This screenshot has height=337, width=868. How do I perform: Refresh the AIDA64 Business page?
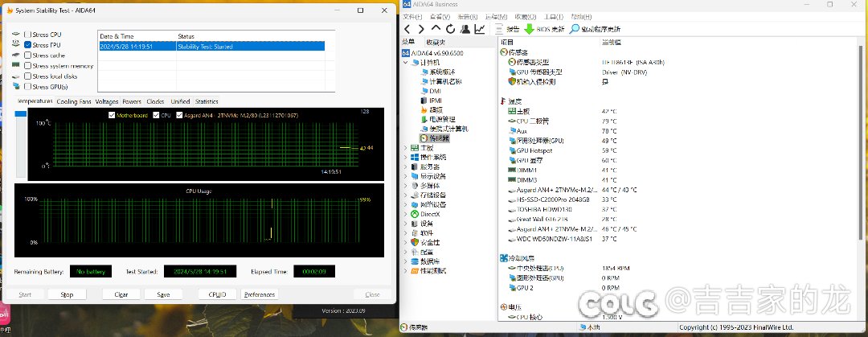451,29
